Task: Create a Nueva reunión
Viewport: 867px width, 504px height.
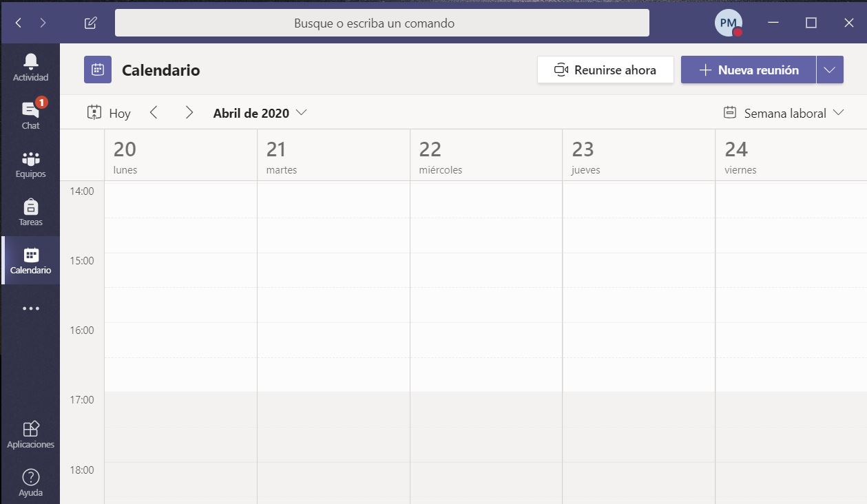Action: [748, 70]
